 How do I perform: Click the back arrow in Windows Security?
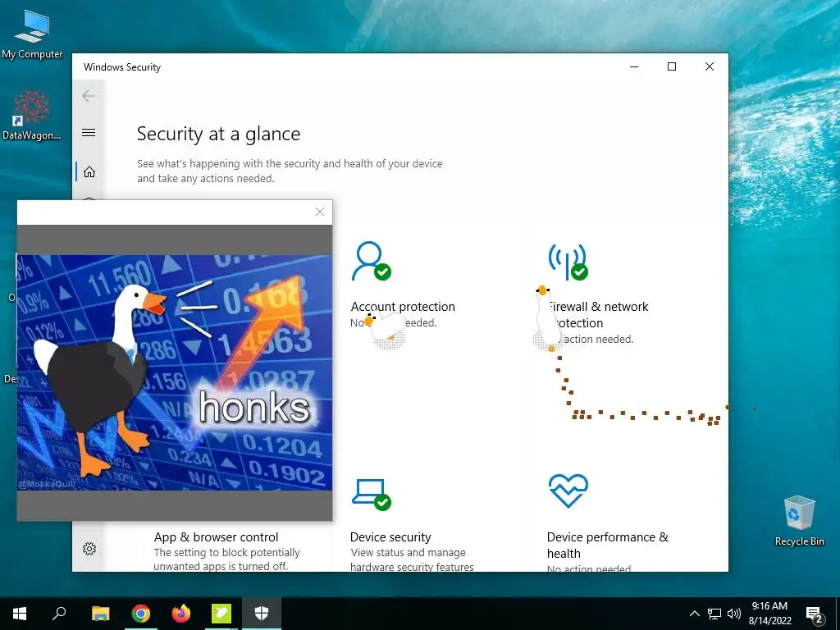pyautogui.click(x=89, y=96)
